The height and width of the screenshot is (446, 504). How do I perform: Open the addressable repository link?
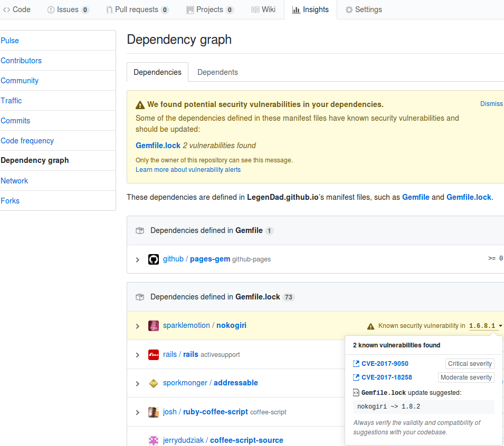(235, 383)
